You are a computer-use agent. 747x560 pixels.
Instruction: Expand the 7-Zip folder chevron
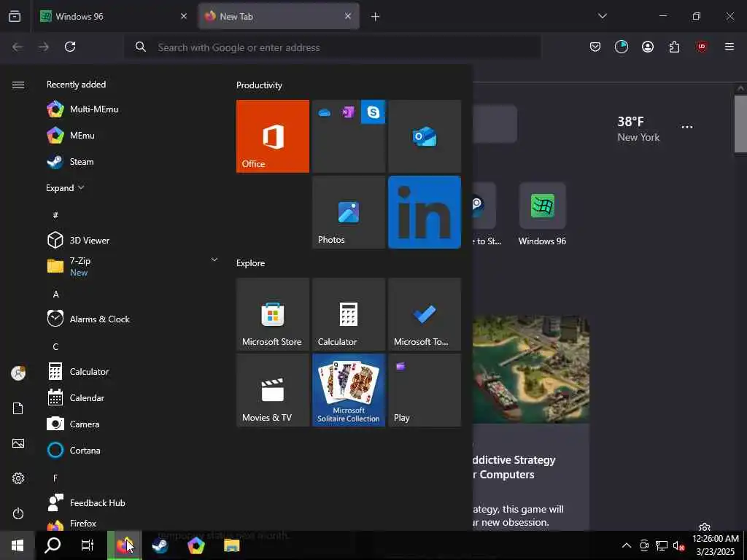[214, 260]
